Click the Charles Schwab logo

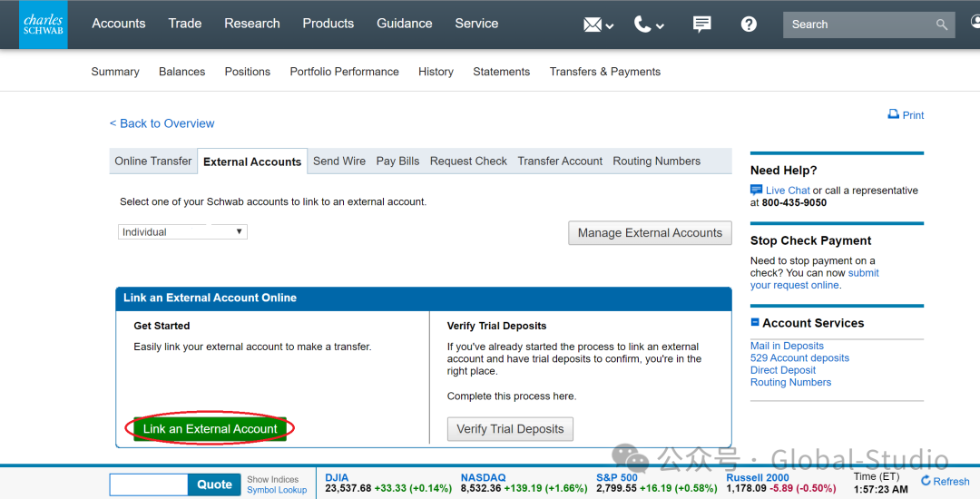44,24
